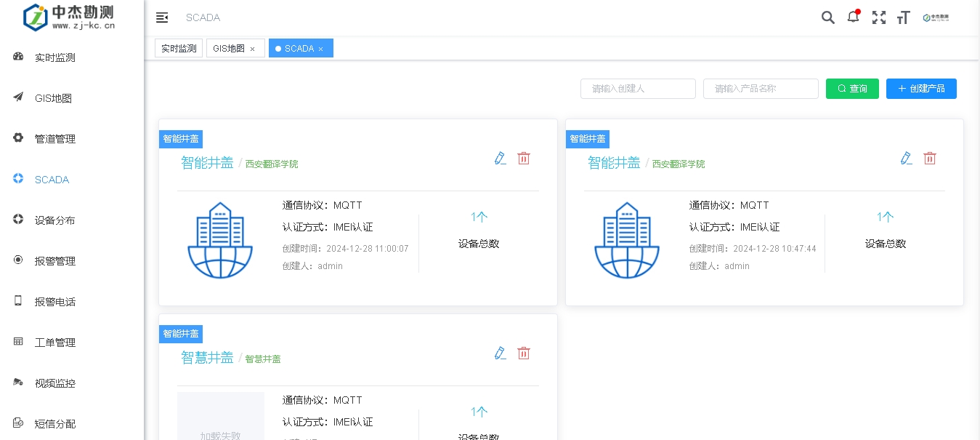Click the building thumbnail in the first card
This screenshot has height=440, width=980.
[220, 240]
